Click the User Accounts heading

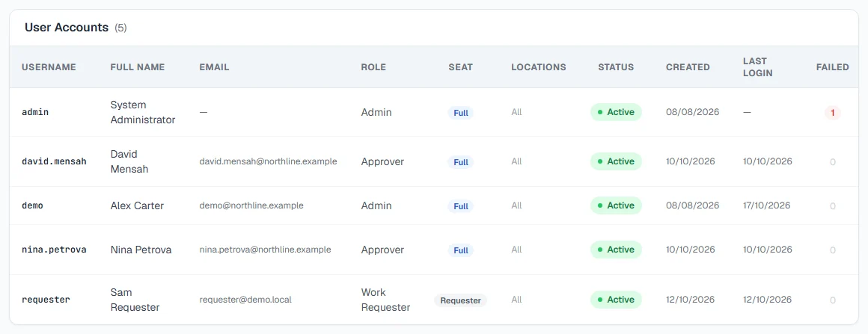(x=67, y=28)
